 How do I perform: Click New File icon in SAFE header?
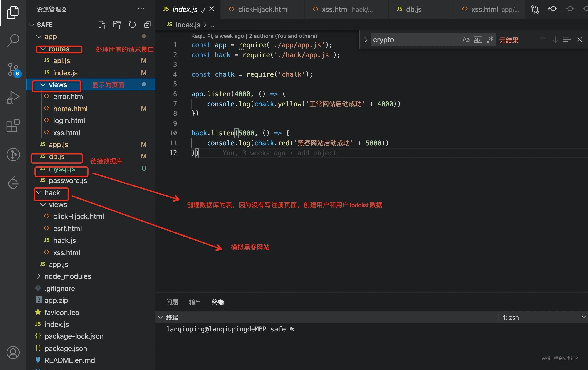102,25
